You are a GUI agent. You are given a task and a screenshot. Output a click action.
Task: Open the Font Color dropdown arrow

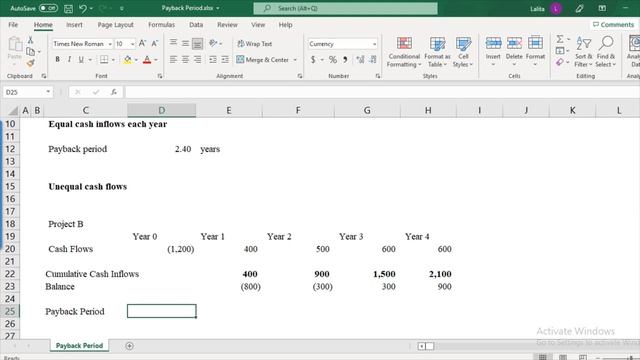click(x=156, y=60)
